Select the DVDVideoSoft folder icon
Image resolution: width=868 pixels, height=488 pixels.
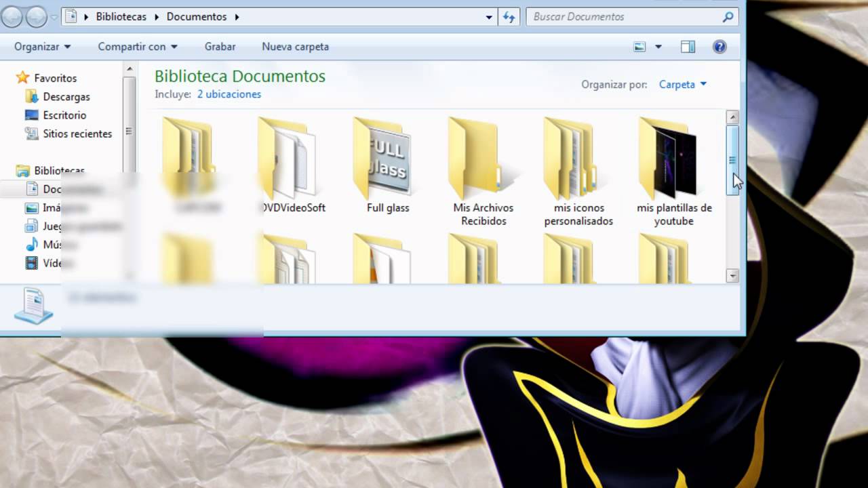point(286,159)
